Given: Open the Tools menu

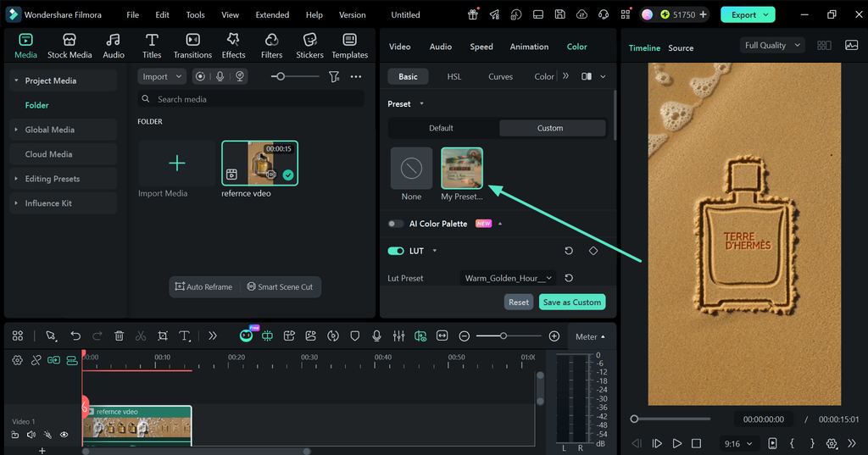Looking at the screenshot, I should click(195, 15).
